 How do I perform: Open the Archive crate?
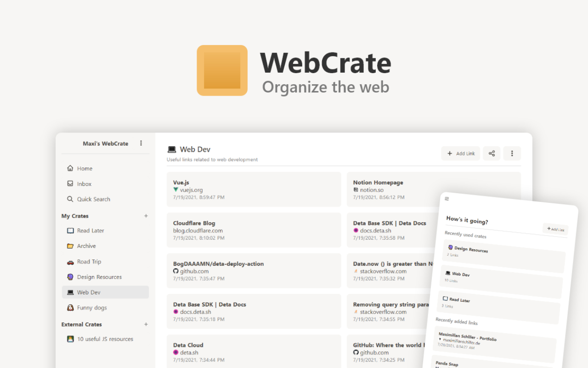[87, 246]
